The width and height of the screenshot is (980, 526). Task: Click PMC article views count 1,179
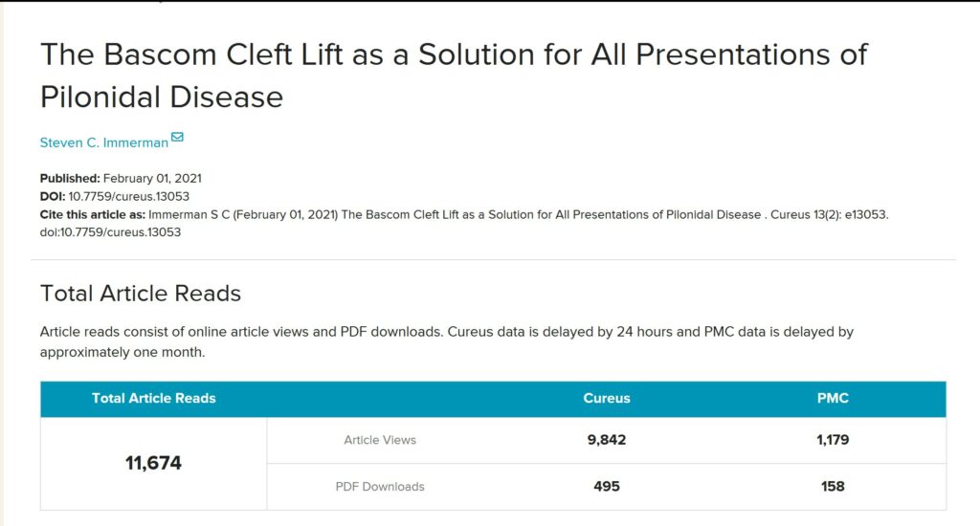(833, 440)
